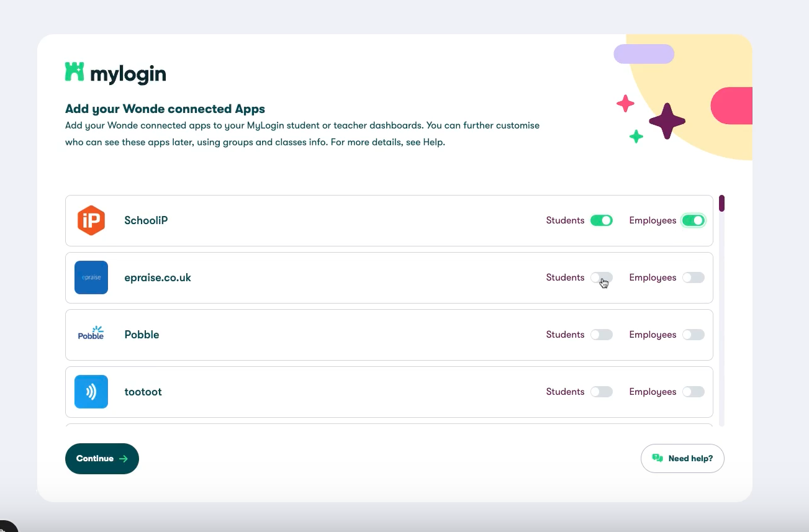Enable Employees toggle for Pobble
This screenshot has height=532, width=809.
pyautogui.click(x=694, y=334)
